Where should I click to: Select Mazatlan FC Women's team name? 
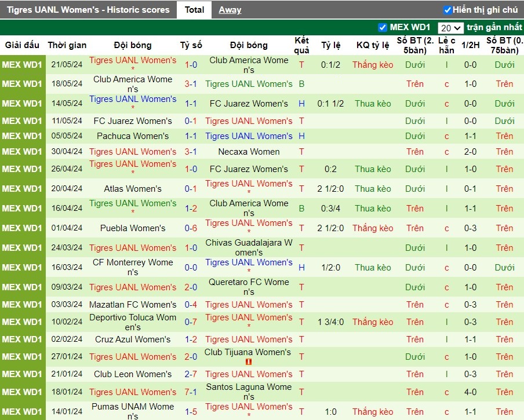coord(133,305)
